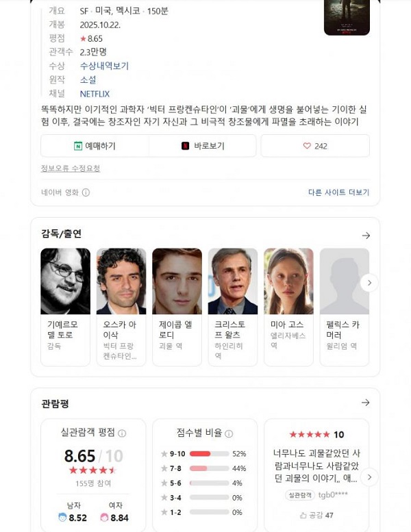The width and height of the screenshot is (411, 532).
Task: Click 다른 사이트 더보기 link
Action: click(338, 192)
